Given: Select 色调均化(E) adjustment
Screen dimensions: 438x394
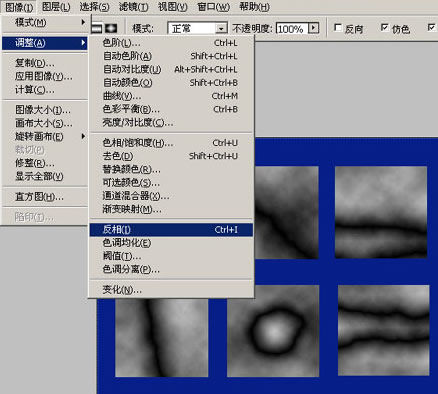Looking at the screenshot, I should (x=171, y=243).
